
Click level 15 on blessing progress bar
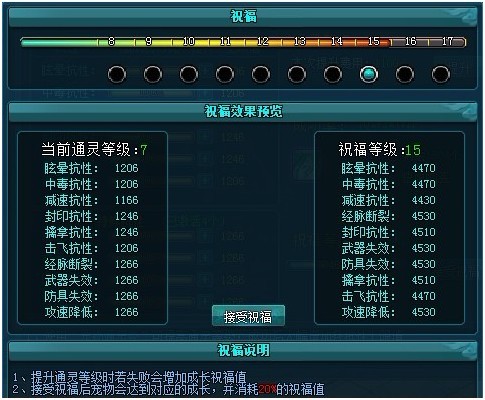coord(374,41)
